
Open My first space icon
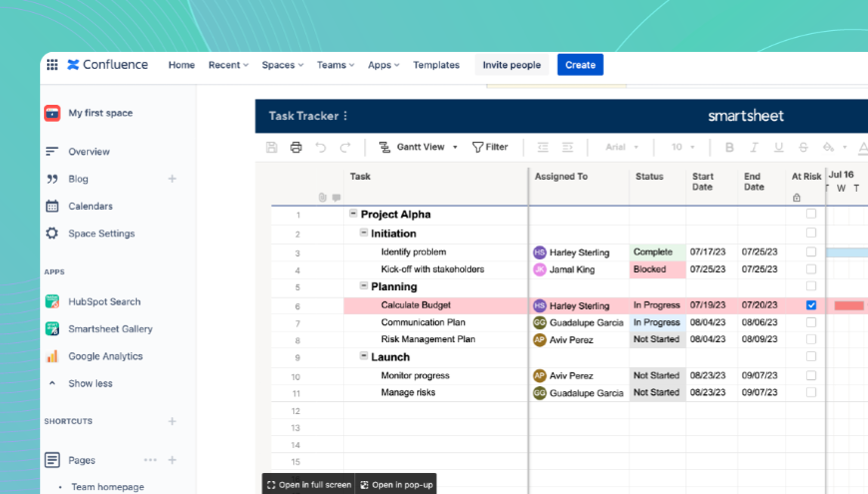click(52, 113)
